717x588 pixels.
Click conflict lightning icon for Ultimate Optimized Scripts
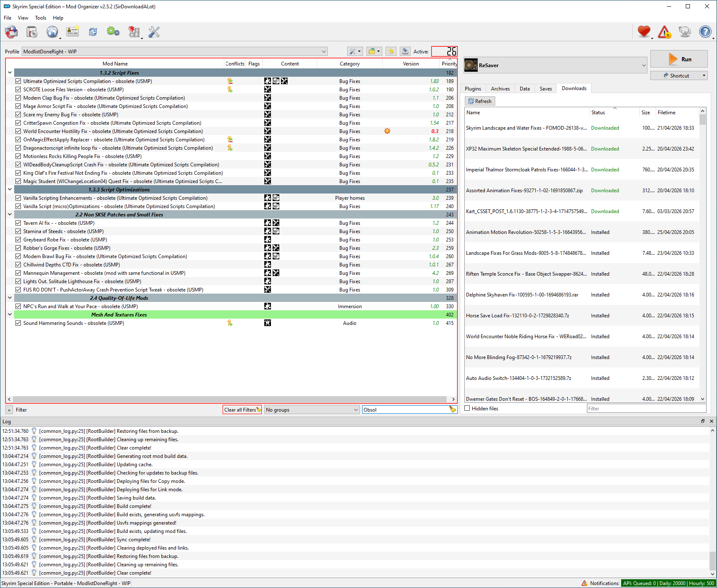coord(230,81)
